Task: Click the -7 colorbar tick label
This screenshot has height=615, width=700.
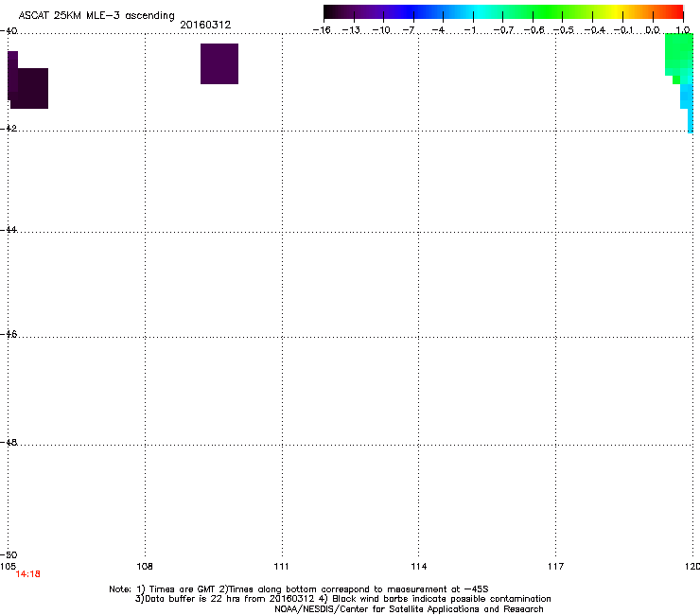Action: [x=409, y=30]
